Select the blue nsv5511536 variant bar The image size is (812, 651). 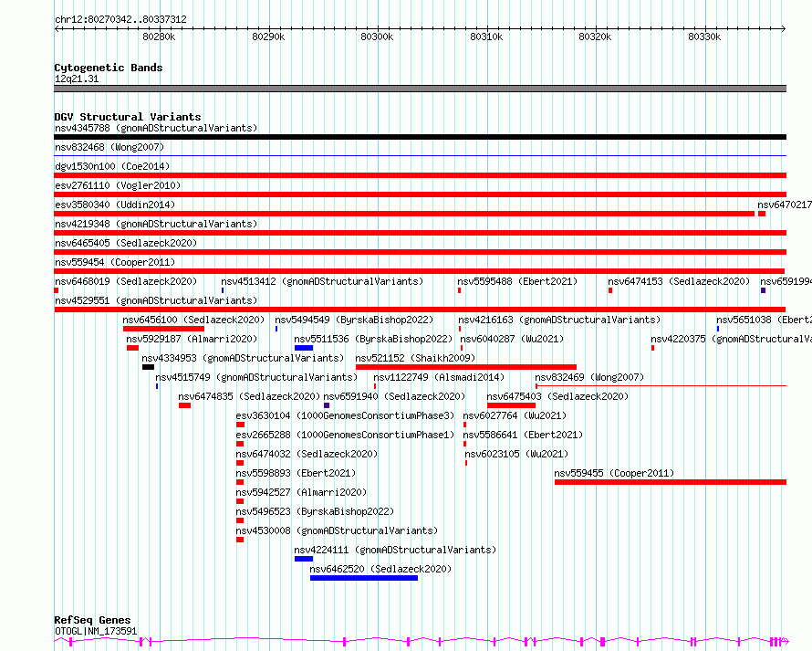click(304, 348)
